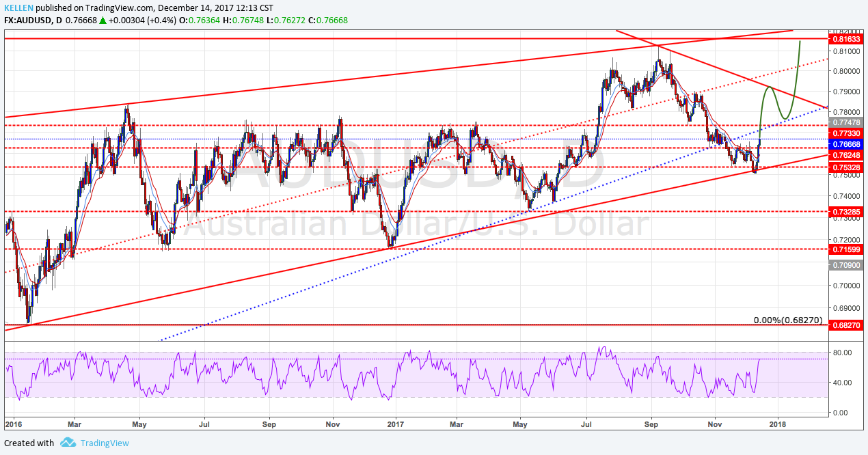This screenshot has height=455, width=868.
Task: Select the 0.68270 red price label
Action: (847, 325)
